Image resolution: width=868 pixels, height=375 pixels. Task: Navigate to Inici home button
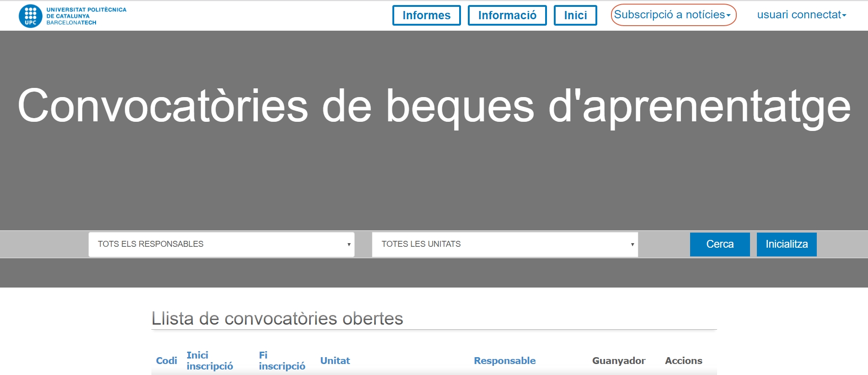coord(575,16)
